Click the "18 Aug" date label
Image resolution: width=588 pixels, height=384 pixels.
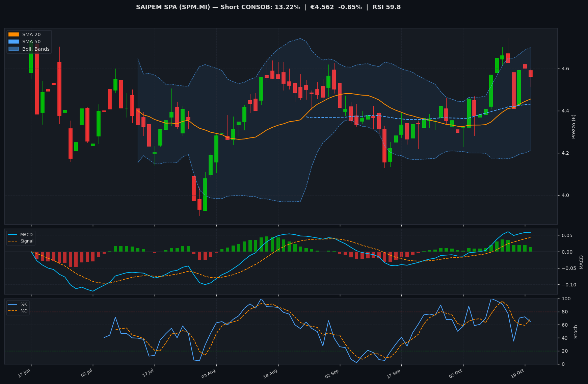(x=270, y=374)
